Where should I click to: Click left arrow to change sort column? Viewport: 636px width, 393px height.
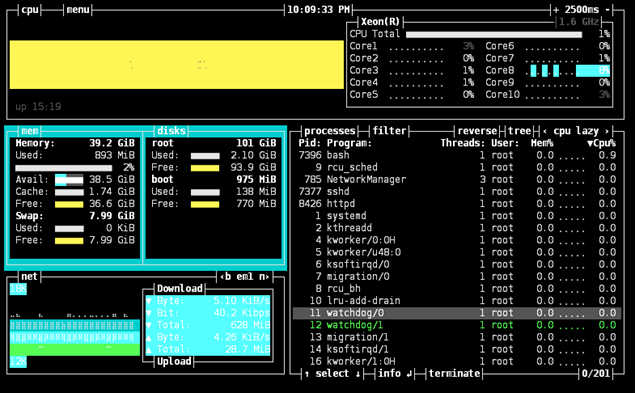point(544,131)
